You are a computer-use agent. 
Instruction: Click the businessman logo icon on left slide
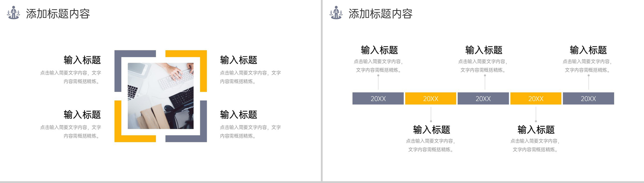point(13,13)
